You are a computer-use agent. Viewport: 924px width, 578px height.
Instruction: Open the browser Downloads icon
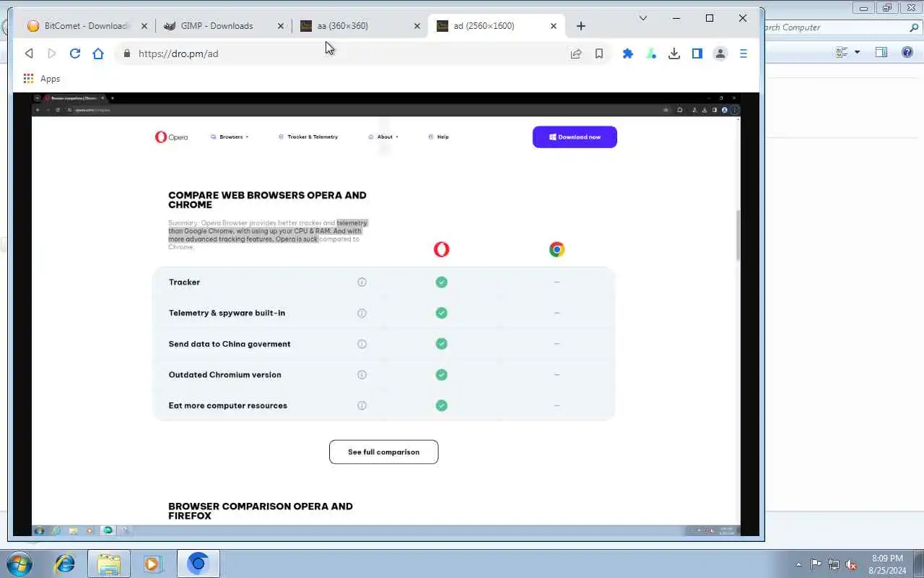[x=674, y=53]
